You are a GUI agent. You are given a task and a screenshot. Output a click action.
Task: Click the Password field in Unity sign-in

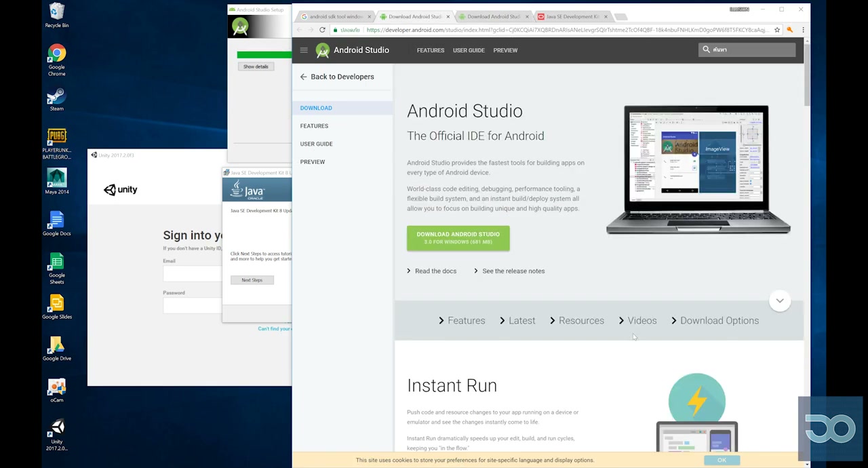tap(192, 305)
